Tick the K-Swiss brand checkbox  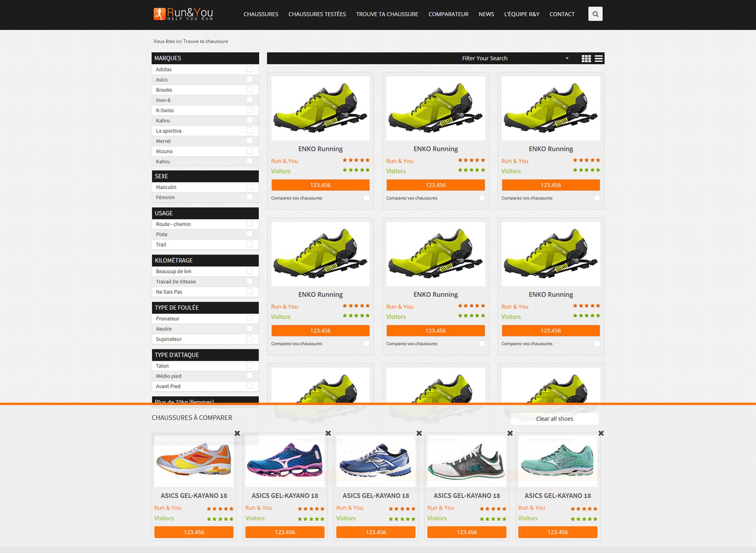pos(249,110)
